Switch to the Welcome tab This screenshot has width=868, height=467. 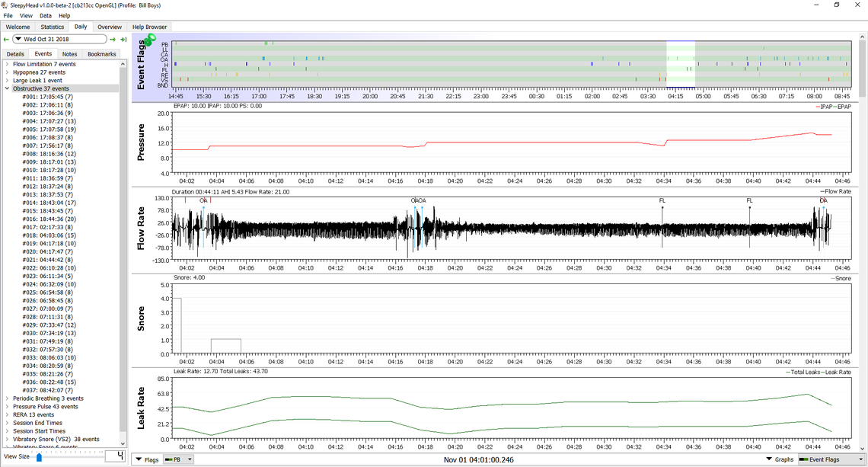18,27
